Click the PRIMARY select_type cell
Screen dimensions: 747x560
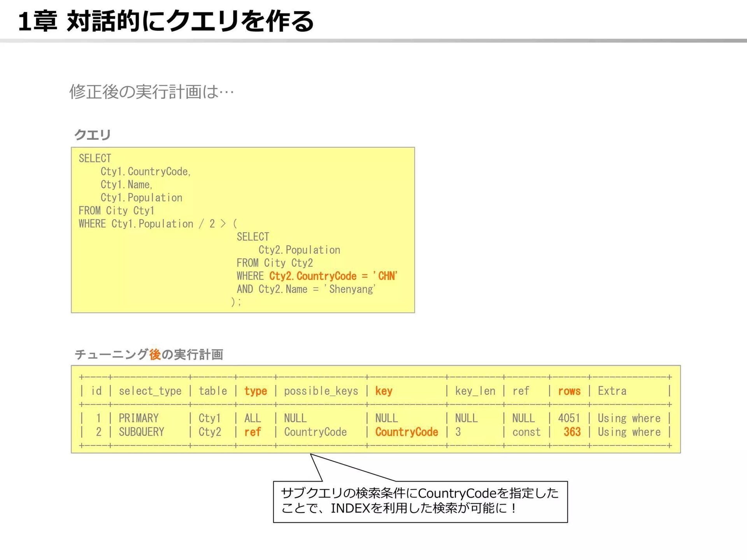click(139, 418)
